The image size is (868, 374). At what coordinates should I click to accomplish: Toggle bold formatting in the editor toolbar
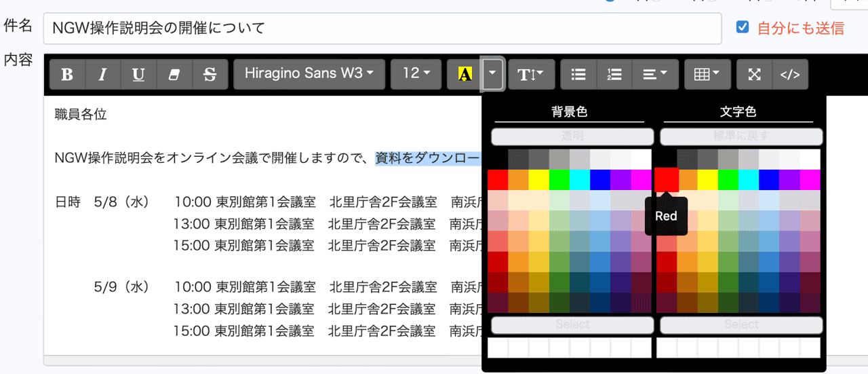tap(67, 75)
